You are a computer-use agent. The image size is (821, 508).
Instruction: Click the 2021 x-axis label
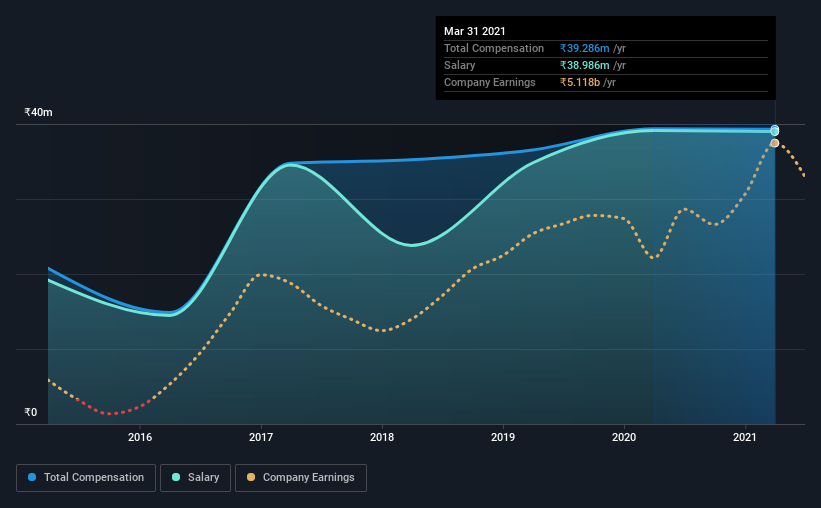(745, 437)
